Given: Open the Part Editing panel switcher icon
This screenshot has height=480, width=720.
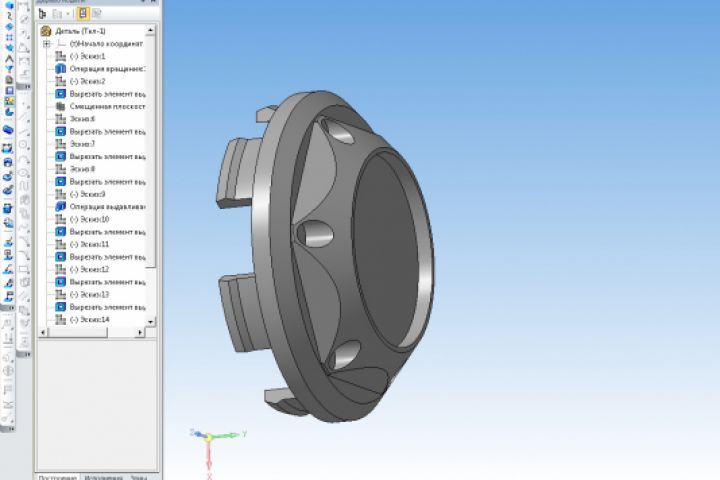Looking at the screenshot, I should (8, 6).
